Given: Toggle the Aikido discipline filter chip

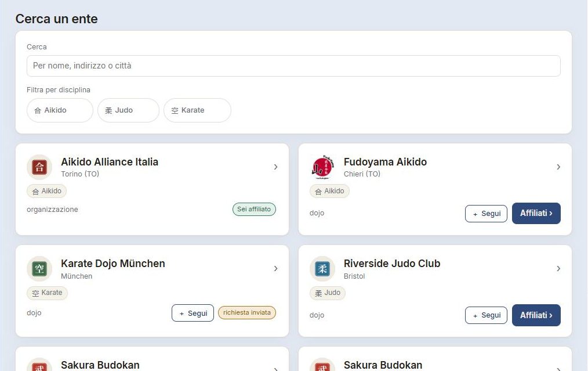Looking at the screenshot, I should click(x=60, y=110).
